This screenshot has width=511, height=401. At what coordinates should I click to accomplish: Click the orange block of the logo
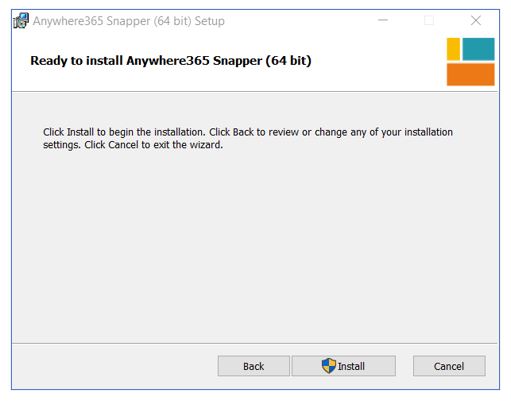tap(471, 74)
